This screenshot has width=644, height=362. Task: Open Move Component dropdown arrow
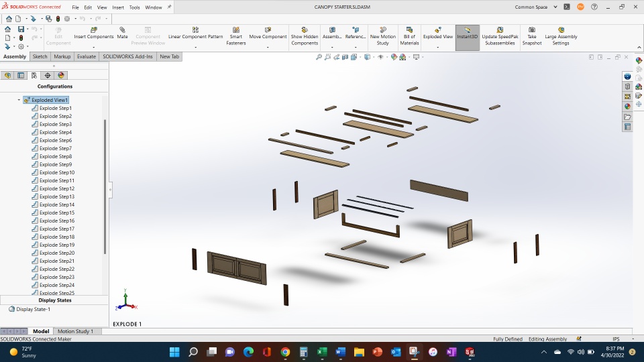(268, 47)
